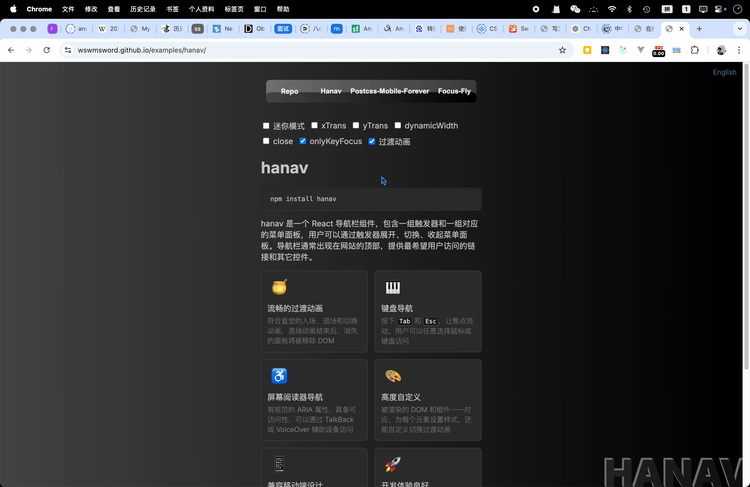
Task: Open the 个人资料 menu
Action: [x=201, y=9]
